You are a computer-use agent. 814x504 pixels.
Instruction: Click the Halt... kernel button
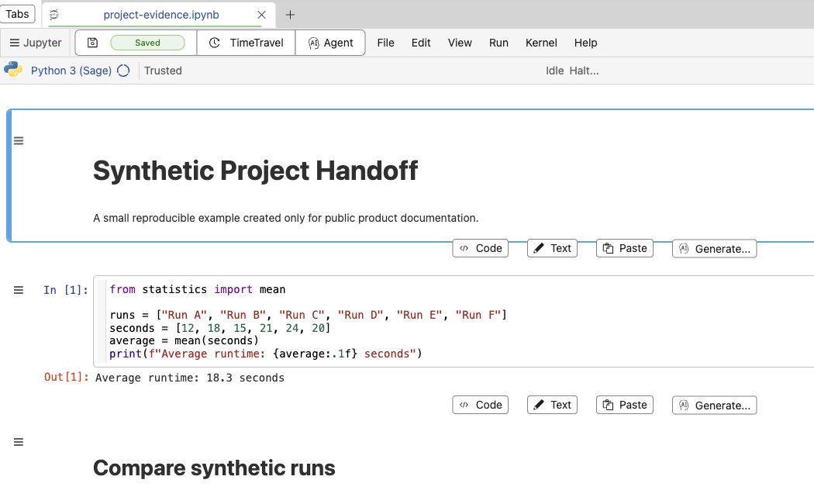[x=584, y=71]
